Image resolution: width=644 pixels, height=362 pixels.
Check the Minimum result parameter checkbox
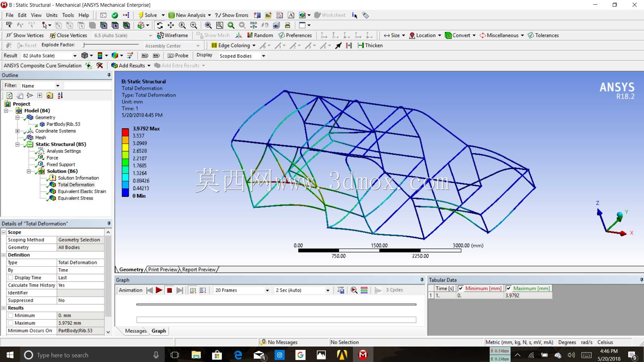click(x=11, y=316)
